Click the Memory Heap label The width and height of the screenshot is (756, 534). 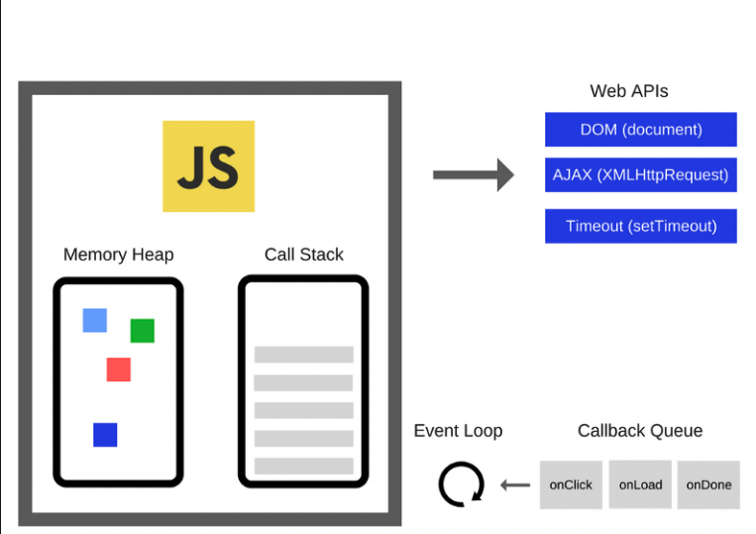click(118, 255)
